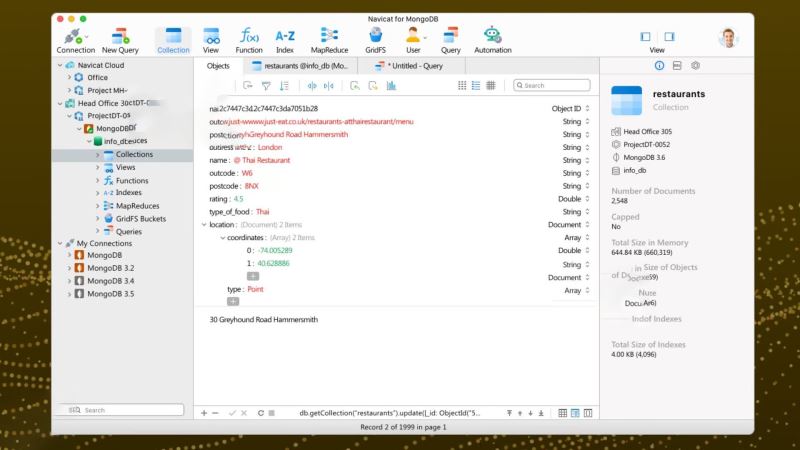This screenshot has height=450, width=800.
Task: Click the rating value 4.5
Action: point(238,199)
